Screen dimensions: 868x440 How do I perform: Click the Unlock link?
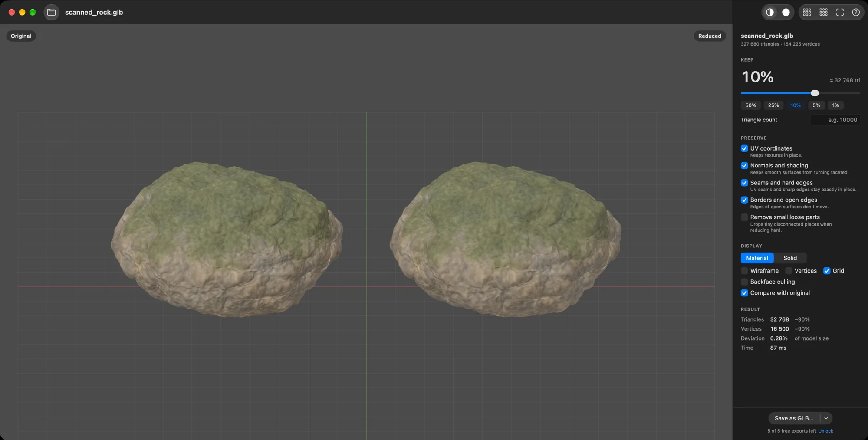(825, 431)
